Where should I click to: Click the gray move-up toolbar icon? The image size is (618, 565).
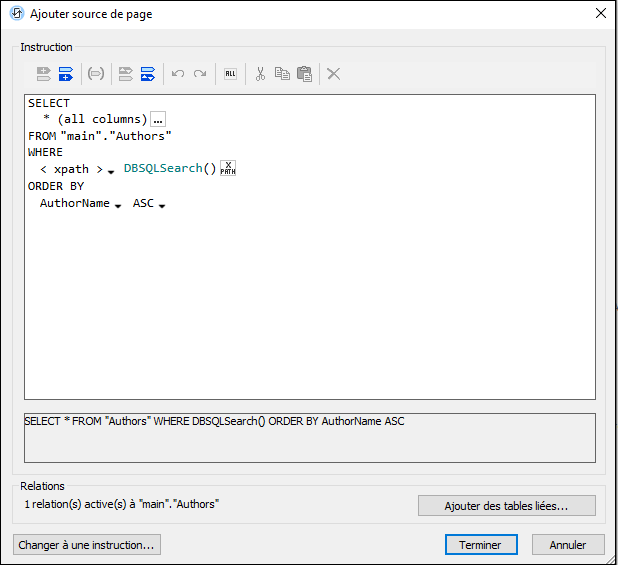tap(126, 74)
